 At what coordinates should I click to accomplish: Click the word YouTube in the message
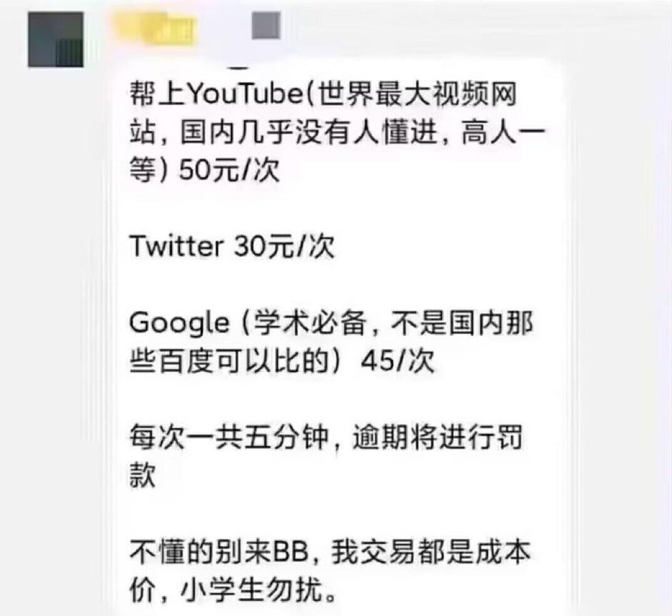coord(246,94)
